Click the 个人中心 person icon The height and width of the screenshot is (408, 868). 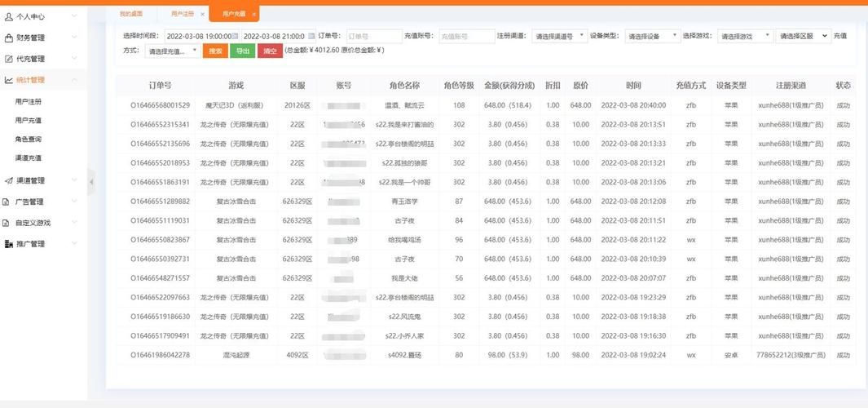click(x=9, y=16)
